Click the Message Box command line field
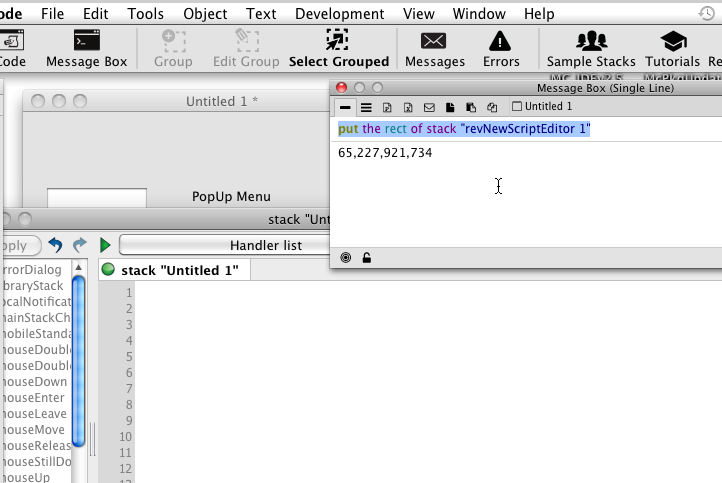Image resolution: width=722 pixels, height=483 pixels. 526,129
